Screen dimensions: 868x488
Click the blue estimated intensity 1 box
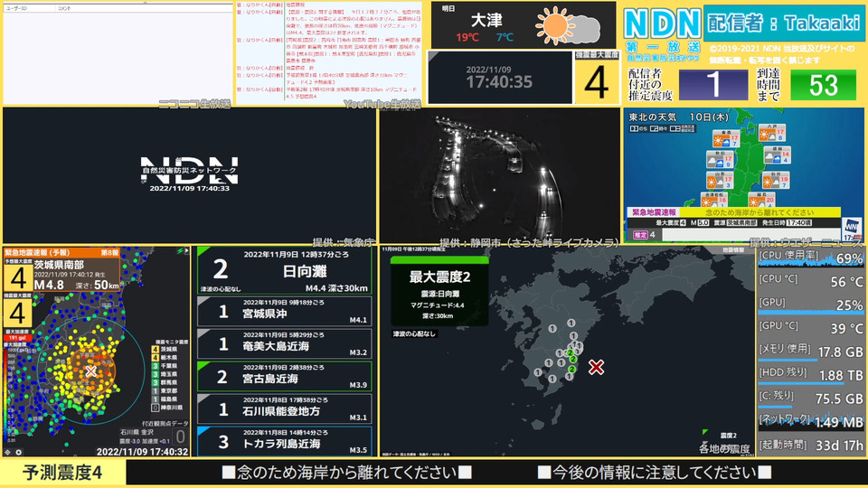pos(713,85)
